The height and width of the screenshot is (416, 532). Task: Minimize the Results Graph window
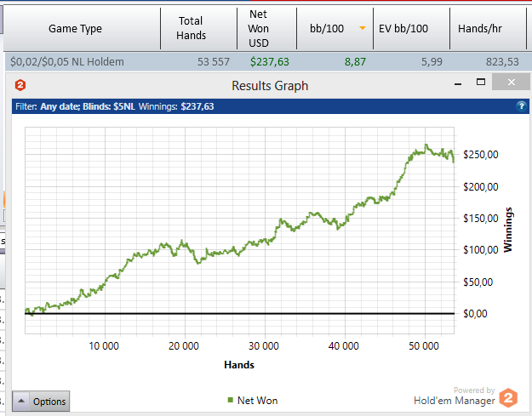458,83
